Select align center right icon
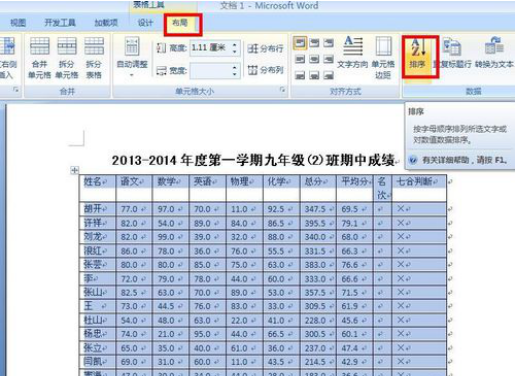518x376 pixels. pos(328,60)
